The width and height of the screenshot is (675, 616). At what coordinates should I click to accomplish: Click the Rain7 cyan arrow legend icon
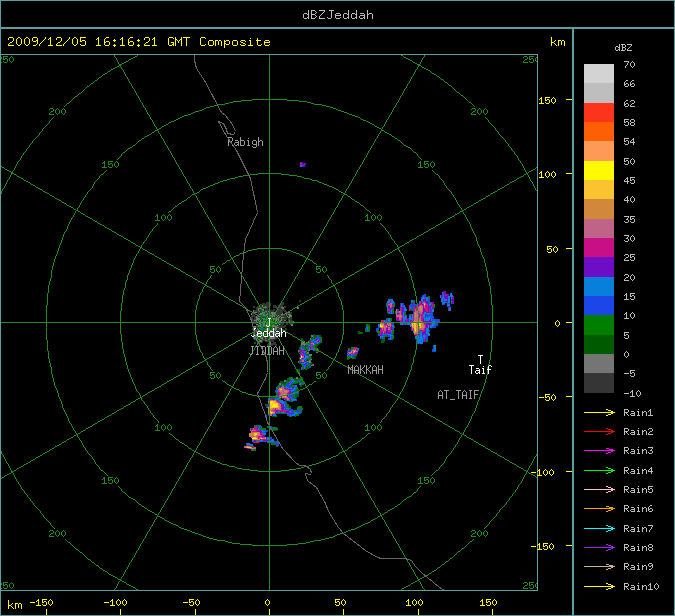[x=599, y=528]
